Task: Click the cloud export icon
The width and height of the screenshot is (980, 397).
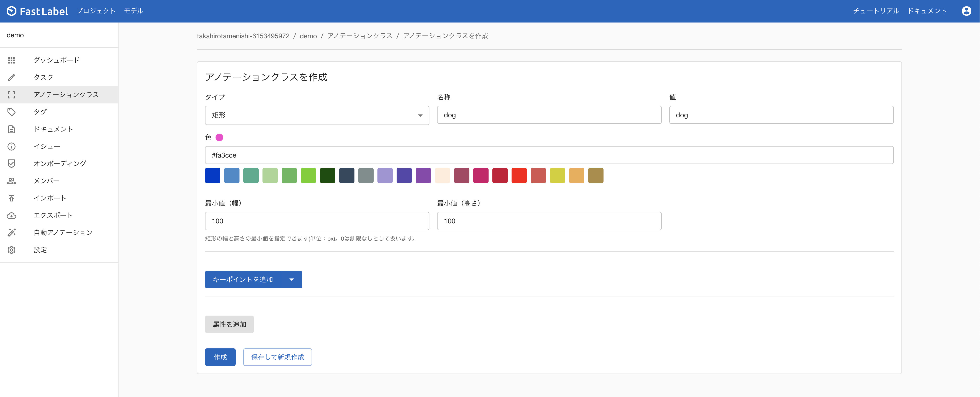Action: (x=11, y=216)
